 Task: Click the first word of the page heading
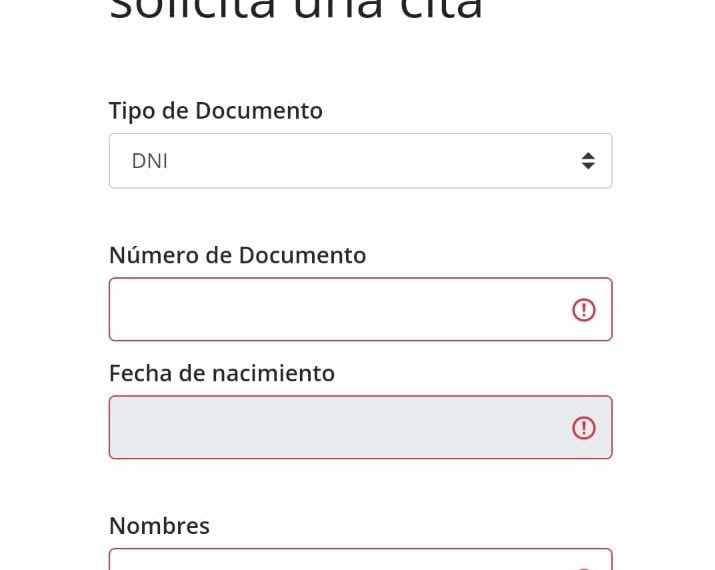tap(192, 10)
